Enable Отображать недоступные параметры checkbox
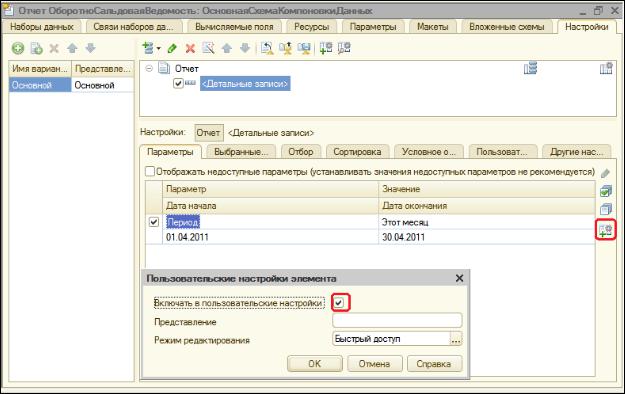 click(150, 171)
